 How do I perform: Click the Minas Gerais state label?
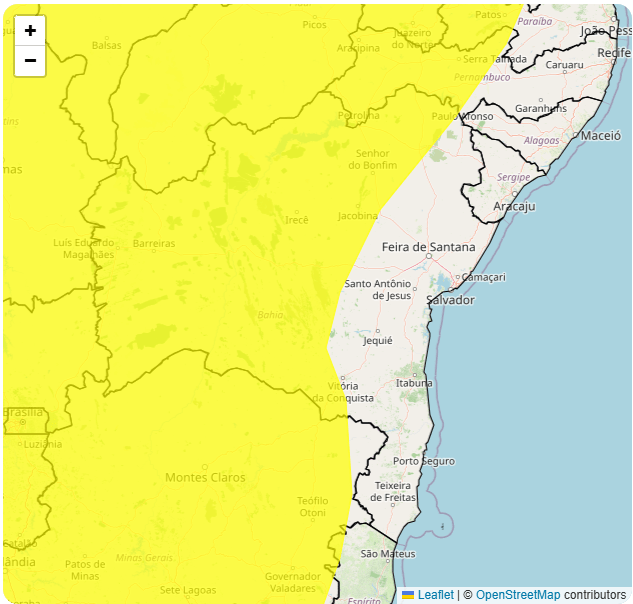point(144,558)
